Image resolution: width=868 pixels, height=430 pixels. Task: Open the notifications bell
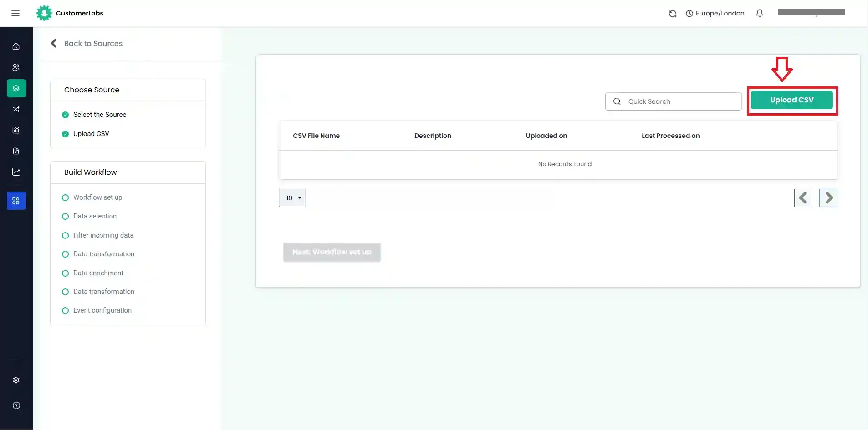coord(760,13)
